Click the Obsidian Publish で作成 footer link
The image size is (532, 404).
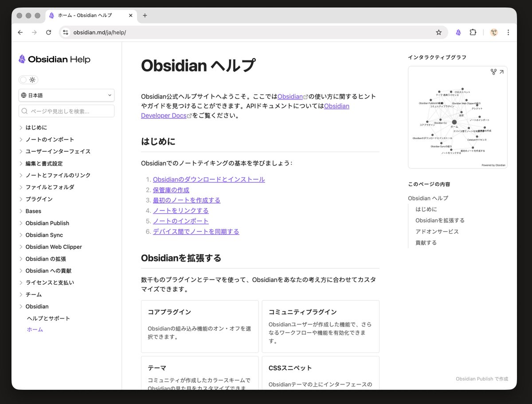tap(482, 379)
